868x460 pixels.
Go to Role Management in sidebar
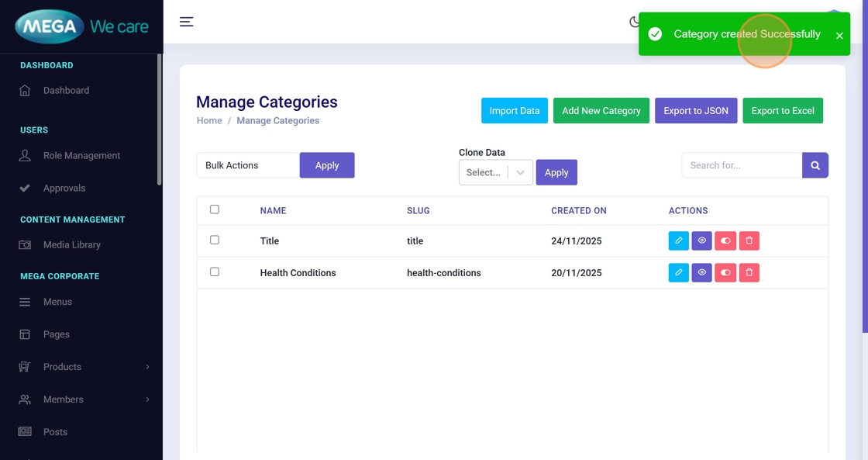(81, 156)
